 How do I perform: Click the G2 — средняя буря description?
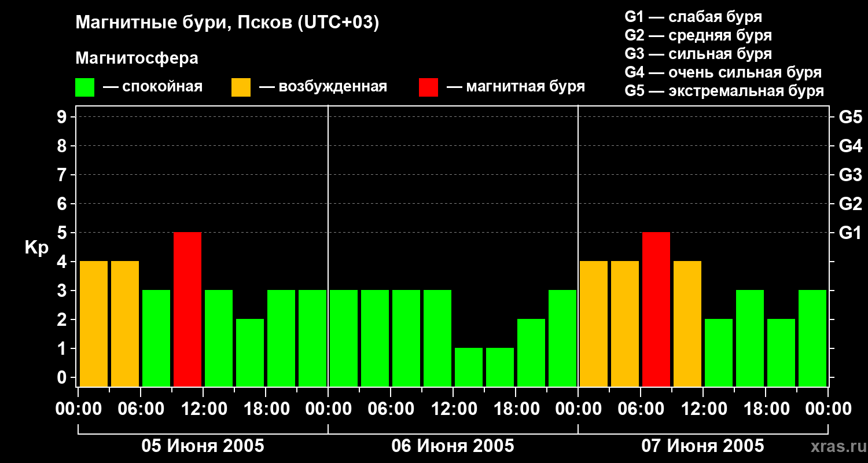[x=698, y=35]
